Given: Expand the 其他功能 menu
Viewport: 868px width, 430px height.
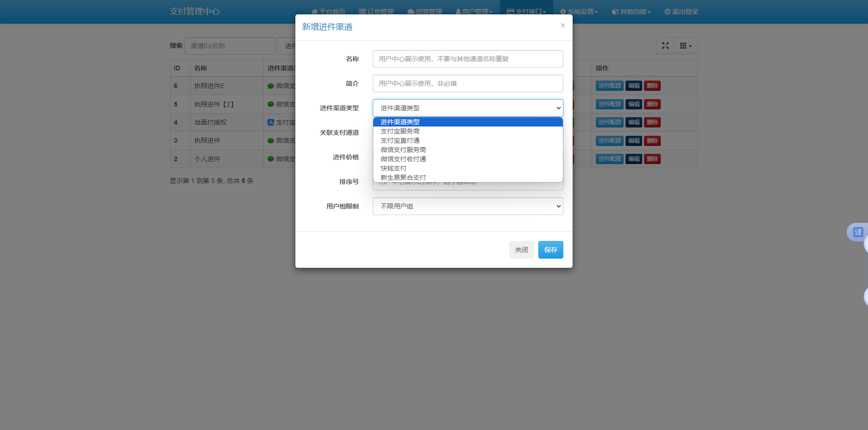Looking at the screenshot, I should pos(631,12).
